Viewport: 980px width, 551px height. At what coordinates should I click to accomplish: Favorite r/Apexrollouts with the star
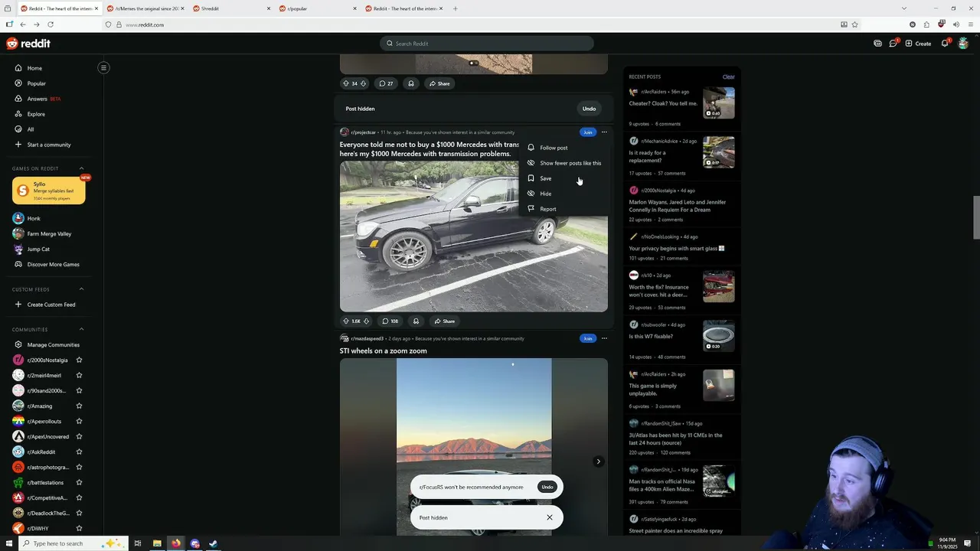(79, 421)
